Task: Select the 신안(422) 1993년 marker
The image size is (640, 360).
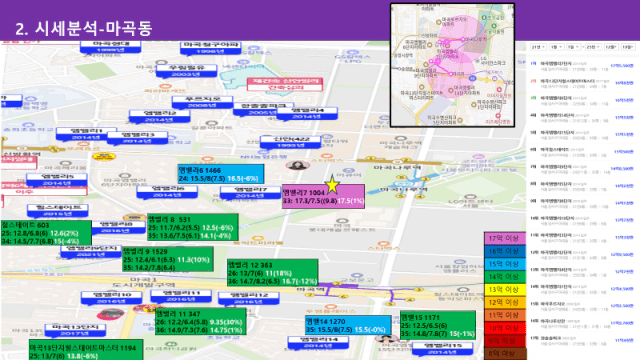Action: point(291,142)
